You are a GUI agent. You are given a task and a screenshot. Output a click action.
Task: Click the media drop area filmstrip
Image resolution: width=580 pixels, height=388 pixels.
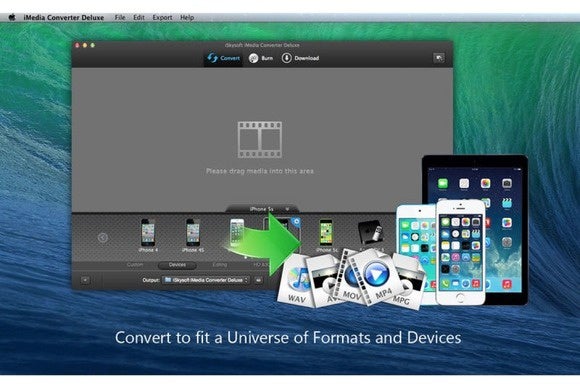260,140
